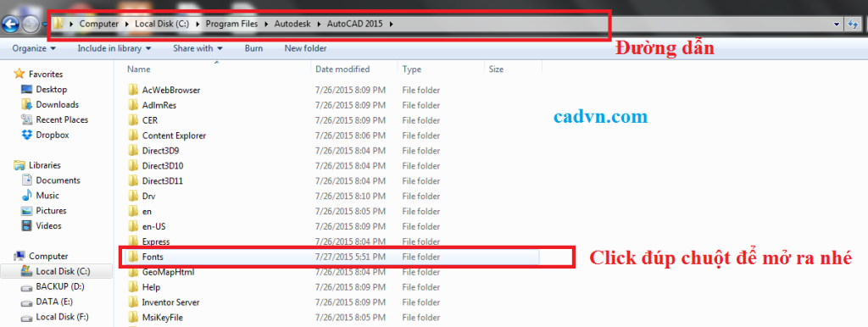868x327 pixels.
Task: Click the Forward navigation arrow button
Action: pos(30,24)
